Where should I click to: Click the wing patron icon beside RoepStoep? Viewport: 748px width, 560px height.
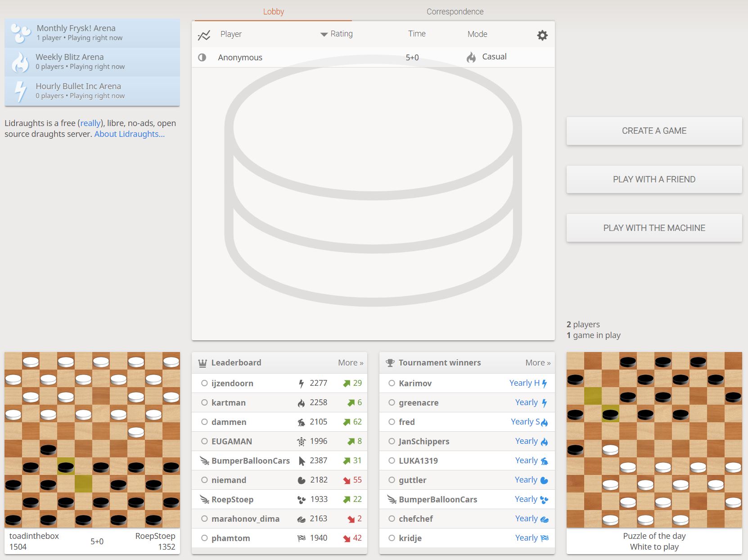204,500
